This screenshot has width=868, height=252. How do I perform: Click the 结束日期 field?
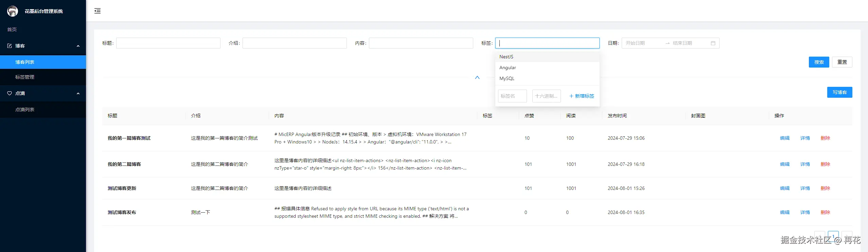tap(690, 43)
